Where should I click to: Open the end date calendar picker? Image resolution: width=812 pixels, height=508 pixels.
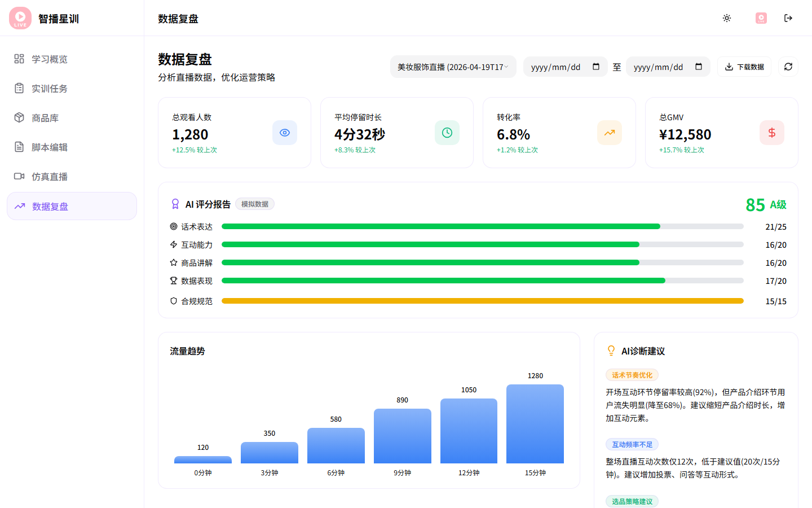click(x=699, y=67)
